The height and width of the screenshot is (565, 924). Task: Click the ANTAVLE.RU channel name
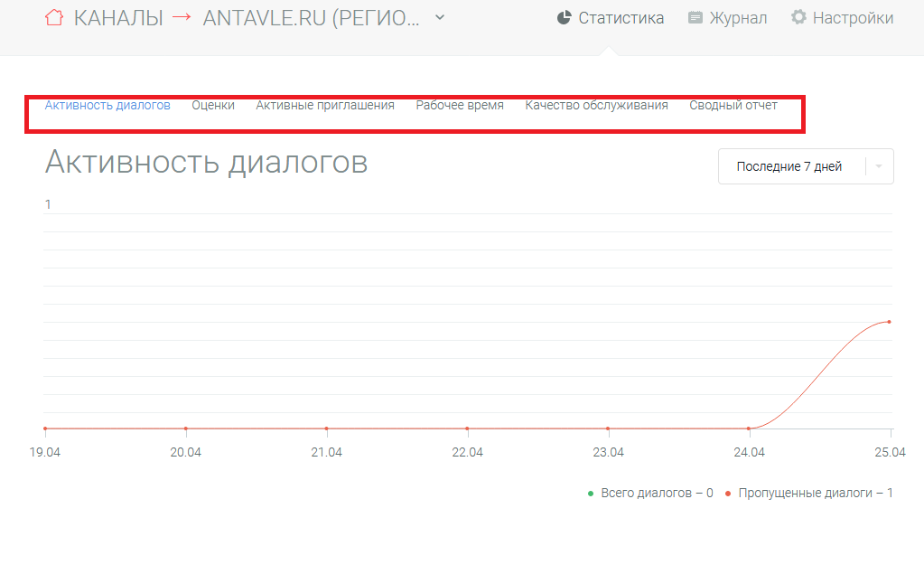click(x=311, y=18)
